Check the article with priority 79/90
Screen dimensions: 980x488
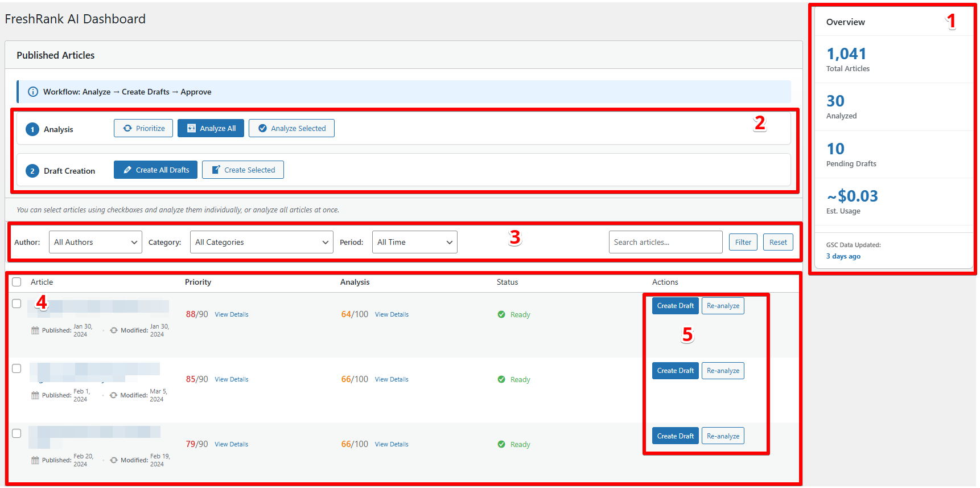(17, 433)
